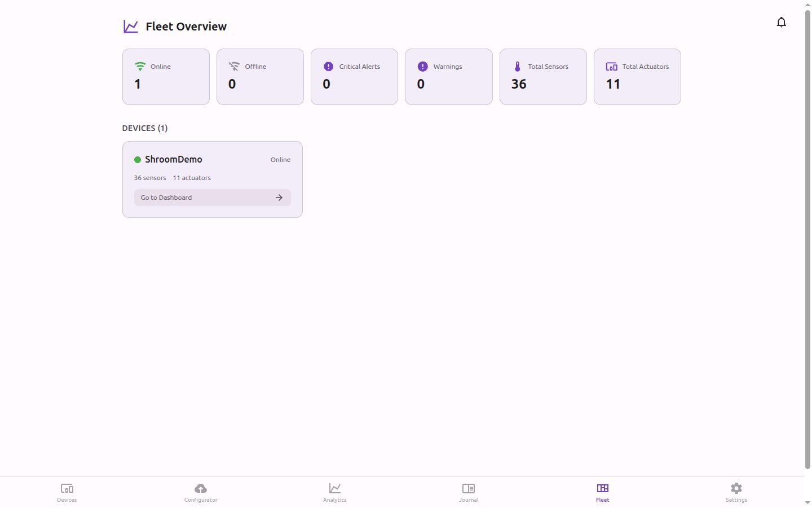Open the Settings tab label
The width and height of the screenshot is (812, 508).
(x=736, y=500)
